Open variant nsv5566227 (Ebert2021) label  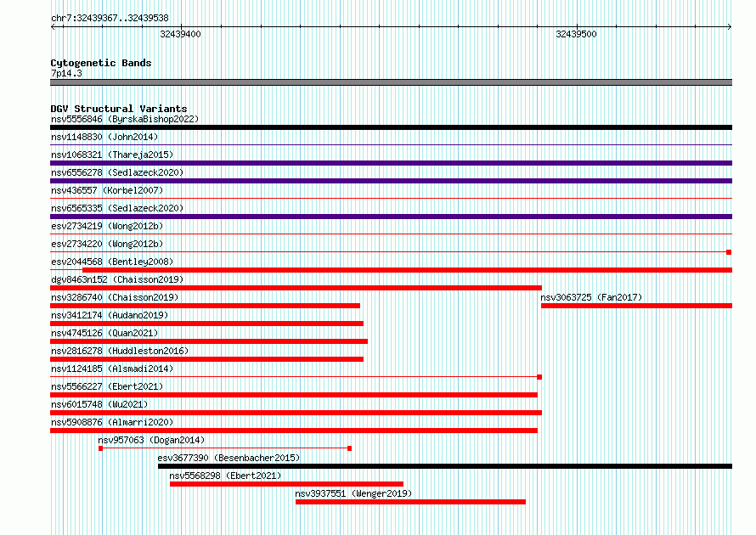tap(107, 386)
